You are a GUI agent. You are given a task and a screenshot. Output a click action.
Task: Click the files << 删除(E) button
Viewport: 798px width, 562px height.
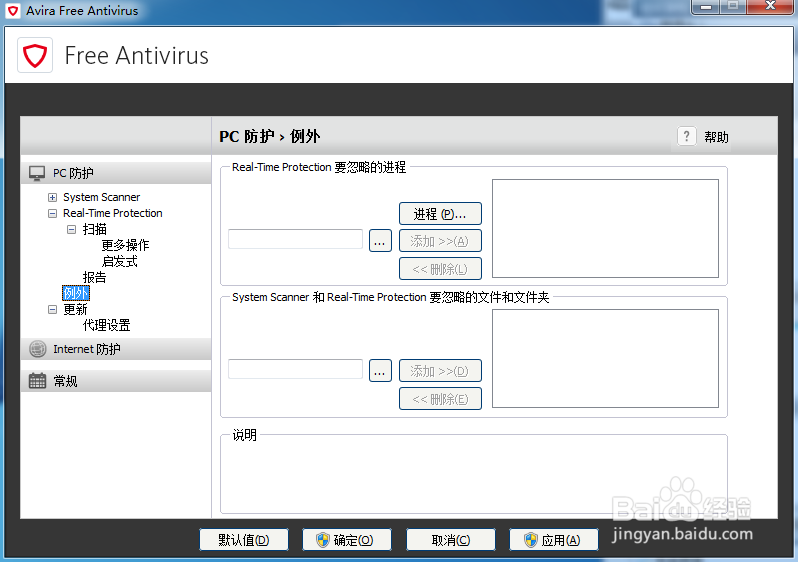(x=440, y=399)
